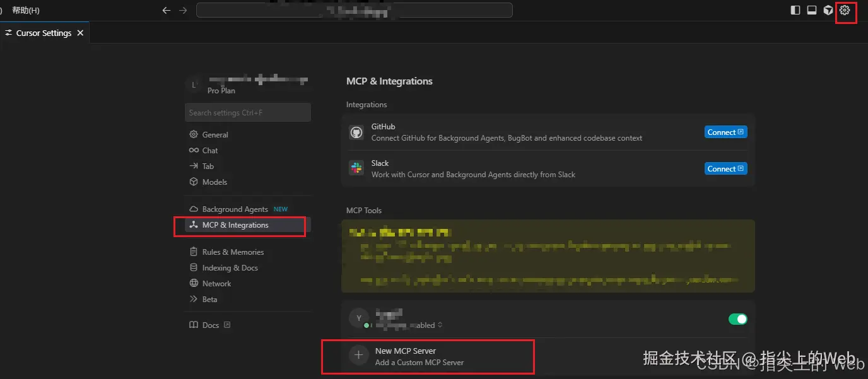
Task: Click the GitHub description text
Action: point(507,138)
